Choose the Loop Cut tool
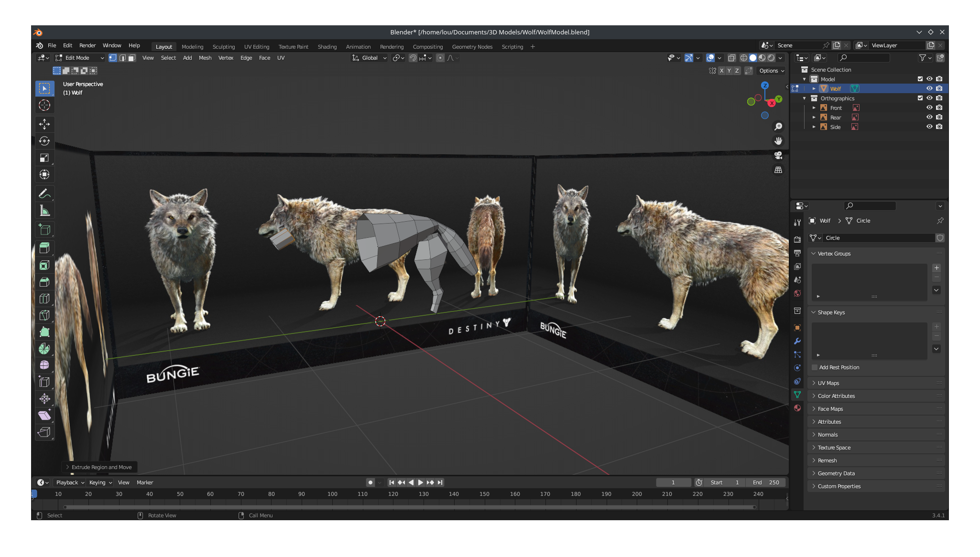The width and height of the screenshot is (980, 557). (44, 299)
